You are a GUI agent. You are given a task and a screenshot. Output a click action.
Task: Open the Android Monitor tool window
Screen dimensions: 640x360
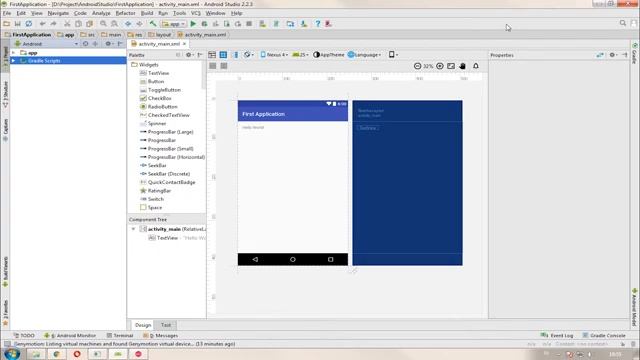(x=70, y=335)
